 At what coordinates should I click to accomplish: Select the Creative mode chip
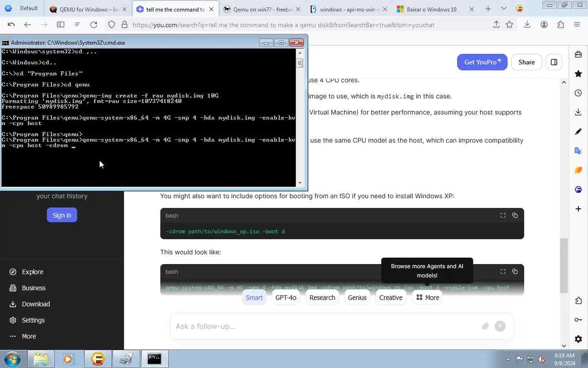pos(391,298)
